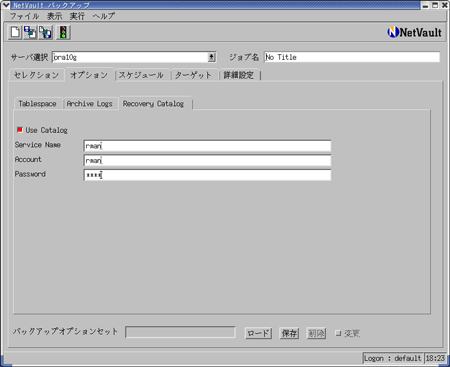450x367 pixels.
Task: Click the third toolbar icon with document and computer
Action: 45,32
